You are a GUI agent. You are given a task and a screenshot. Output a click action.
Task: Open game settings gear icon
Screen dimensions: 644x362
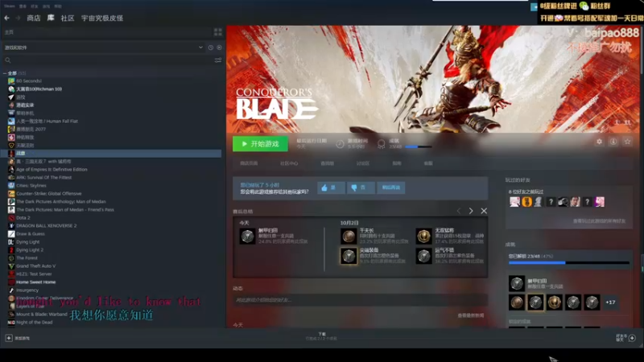coord(599,142)
